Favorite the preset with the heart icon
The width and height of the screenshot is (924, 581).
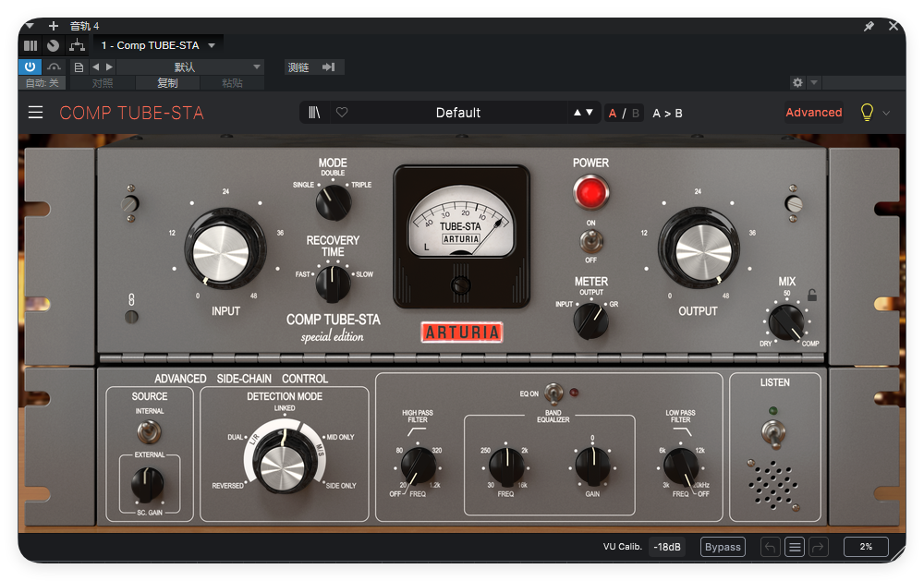342,113
